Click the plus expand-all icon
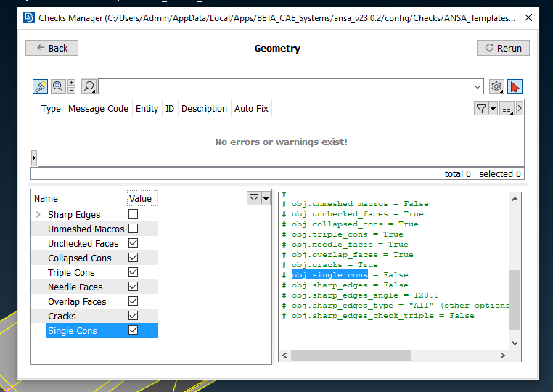This screenshot has height=392, width=553. coord(72,83)
